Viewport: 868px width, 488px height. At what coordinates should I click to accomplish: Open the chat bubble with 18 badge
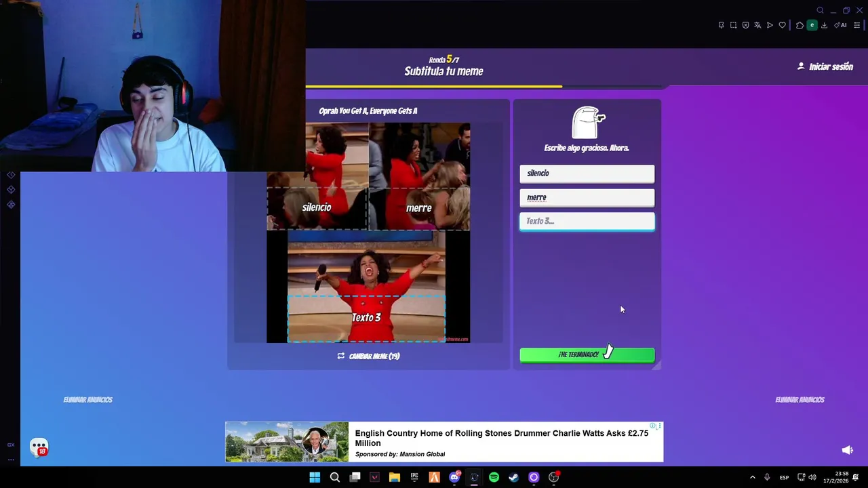(39, 447)
